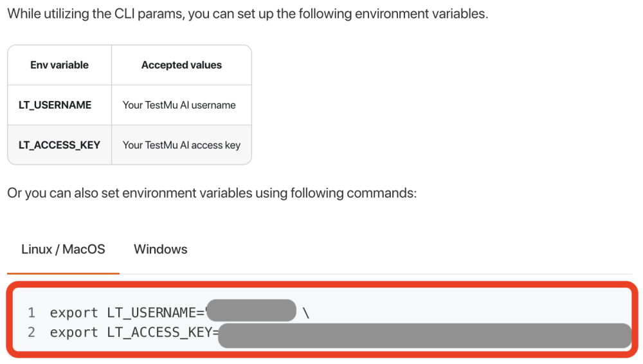Switch to the Windows tab

160,250
